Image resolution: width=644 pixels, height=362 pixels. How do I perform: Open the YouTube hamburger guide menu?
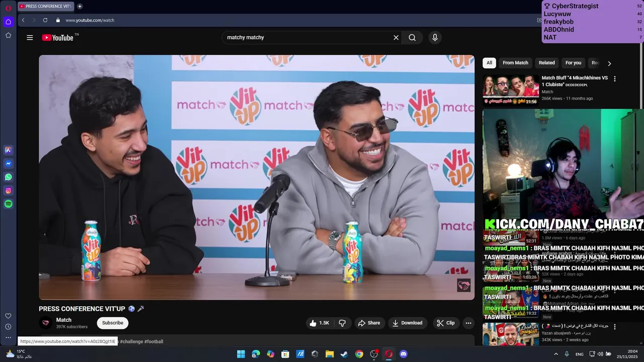30,38
